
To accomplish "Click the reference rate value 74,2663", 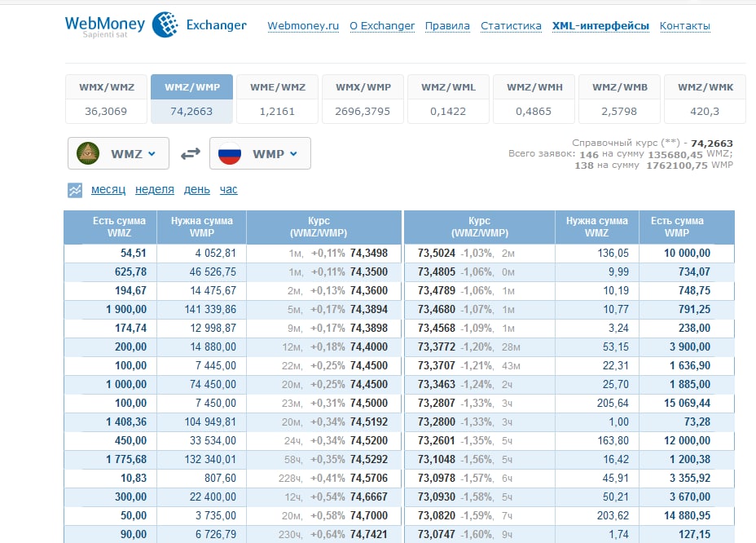I will 712,143.
